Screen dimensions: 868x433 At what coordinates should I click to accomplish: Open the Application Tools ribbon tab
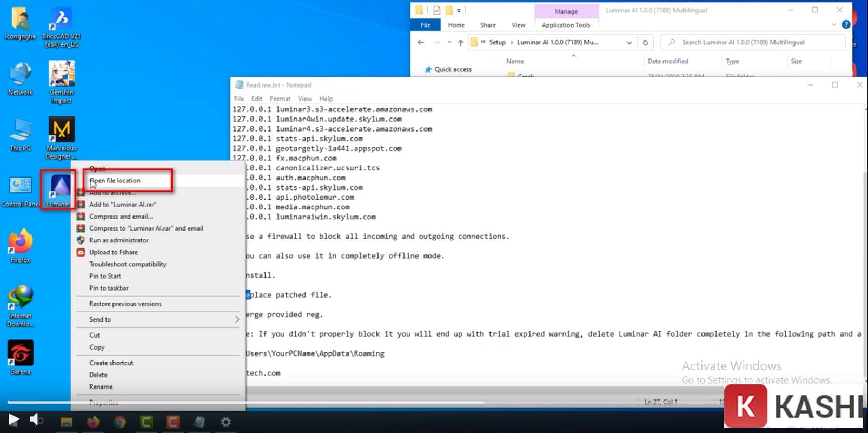(566, 25)
